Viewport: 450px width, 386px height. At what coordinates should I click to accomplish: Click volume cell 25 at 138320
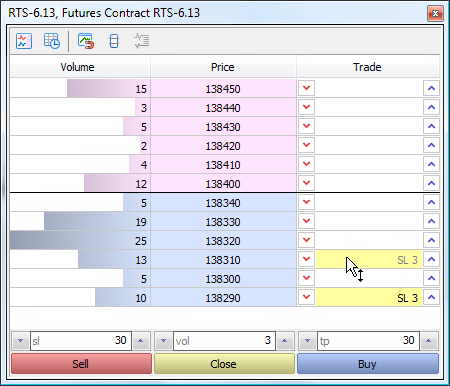[80, 241]
